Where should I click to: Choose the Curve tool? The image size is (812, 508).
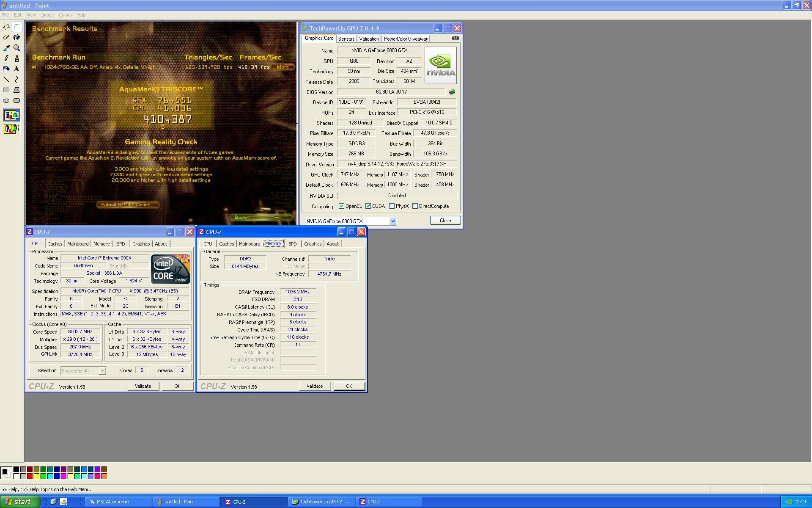tap(17, 80)
